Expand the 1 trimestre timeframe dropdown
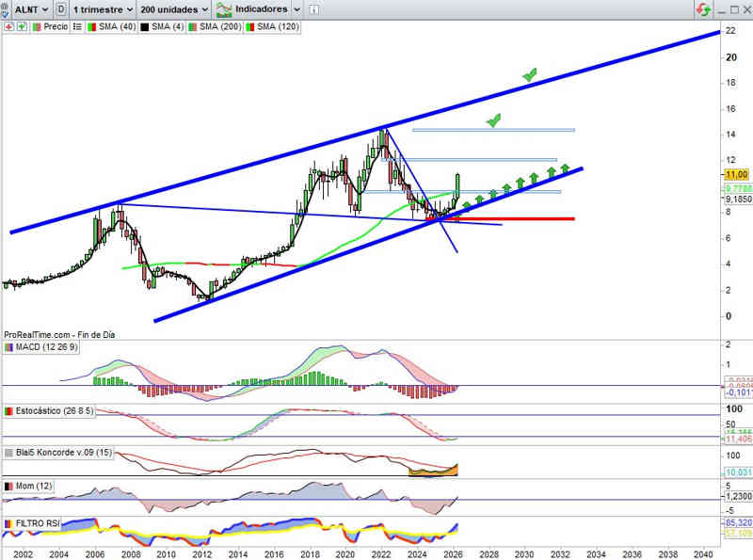This screenshot has height=560, width=753. [102, 9]
